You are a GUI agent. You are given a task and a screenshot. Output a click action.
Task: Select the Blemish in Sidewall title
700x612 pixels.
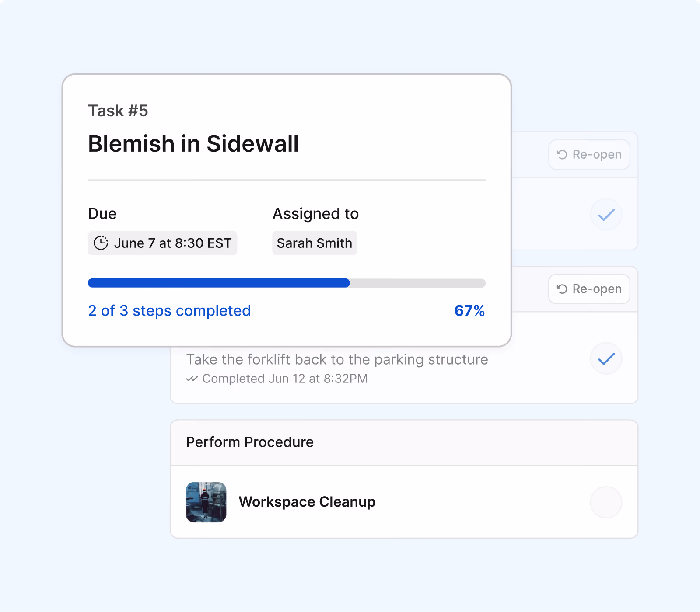coord(193,144)
